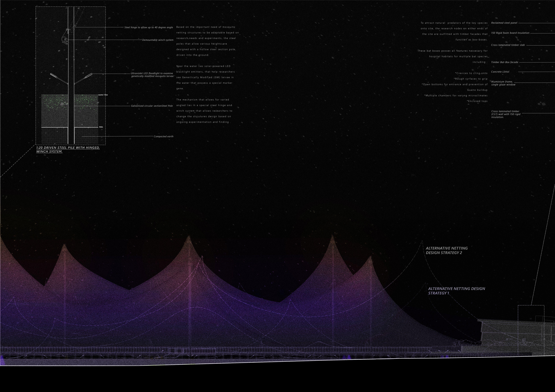Click the 'Galvanised circular sectionSteel Pole' label
555x392 pixels.
click(x=152, y=106)
